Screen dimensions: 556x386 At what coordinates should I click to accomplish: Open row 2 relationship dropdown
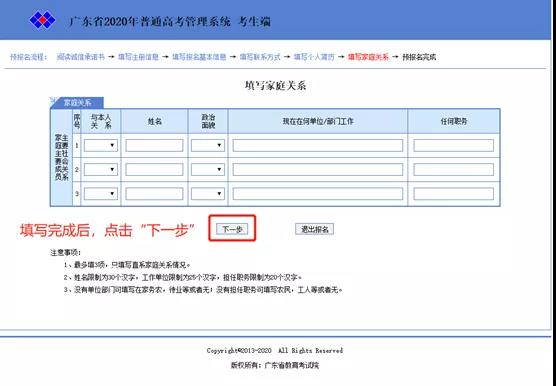point(101,169)
